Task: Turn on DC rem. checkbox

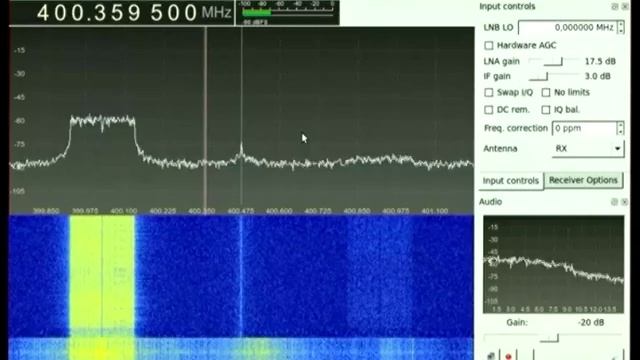Action: pos(489,110)
